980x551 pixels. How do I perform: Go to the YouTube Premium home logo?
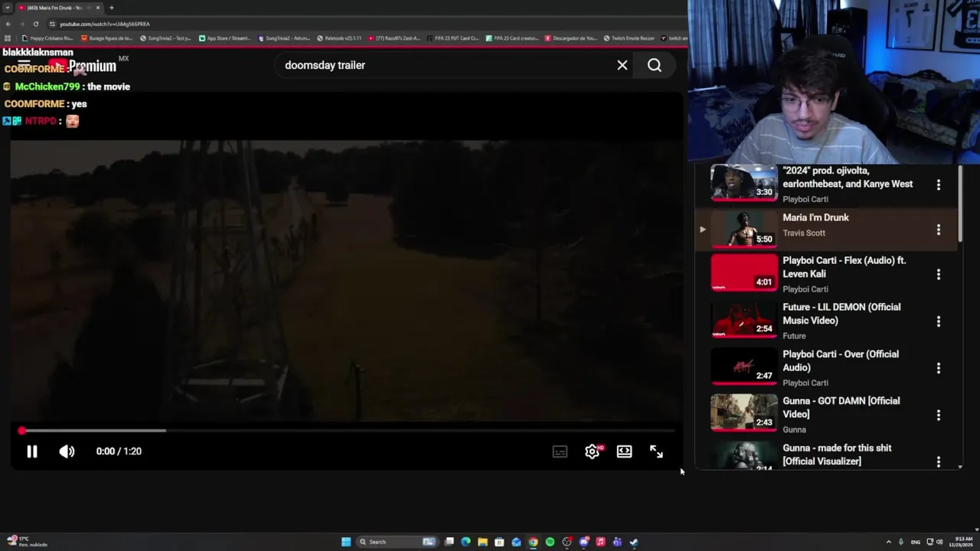point(83,66)
